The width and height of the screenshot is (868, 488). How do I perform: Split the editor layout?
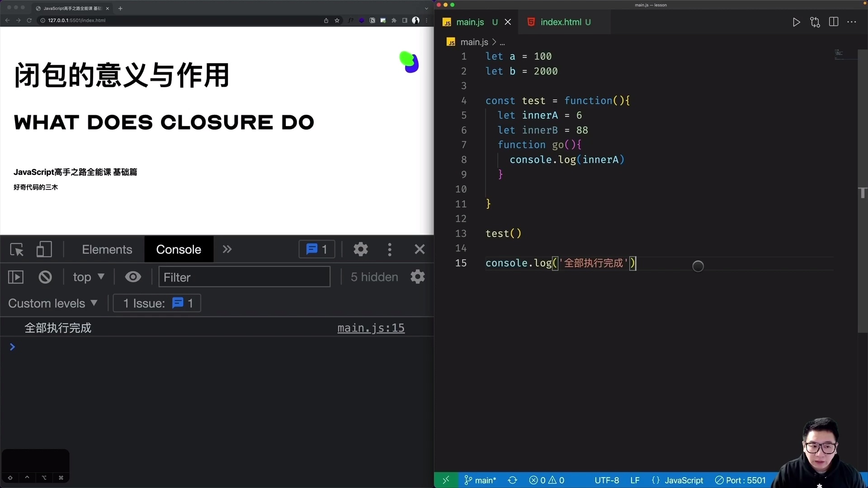click(834, 22)
